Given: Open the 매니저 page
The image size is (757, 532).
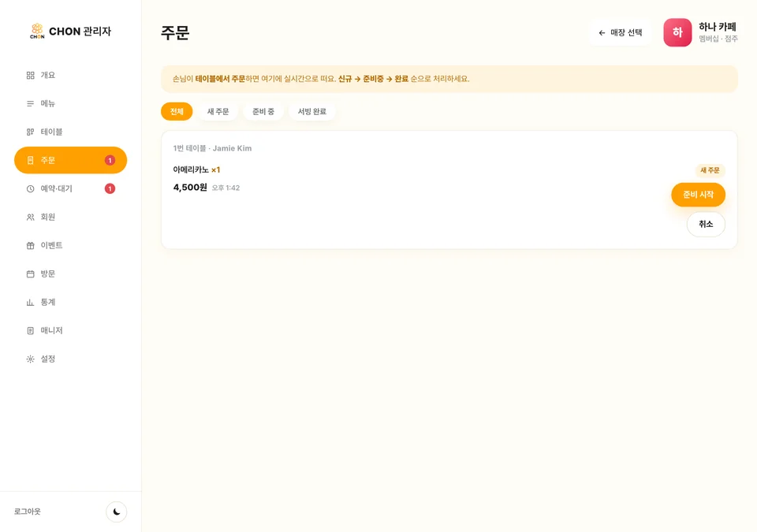Looking at the screenshot, I should point(70,331).
